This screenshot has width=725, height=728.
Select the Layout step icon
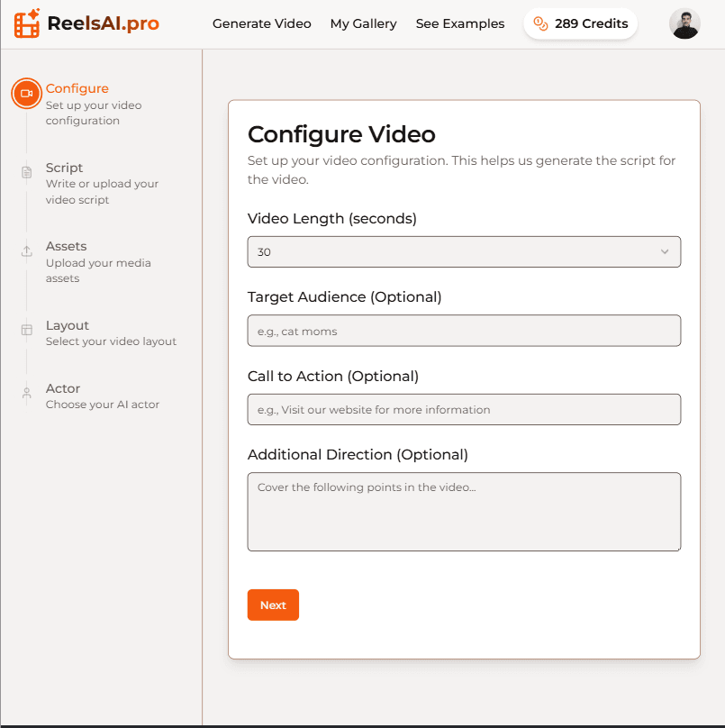[x=25, y=330]
